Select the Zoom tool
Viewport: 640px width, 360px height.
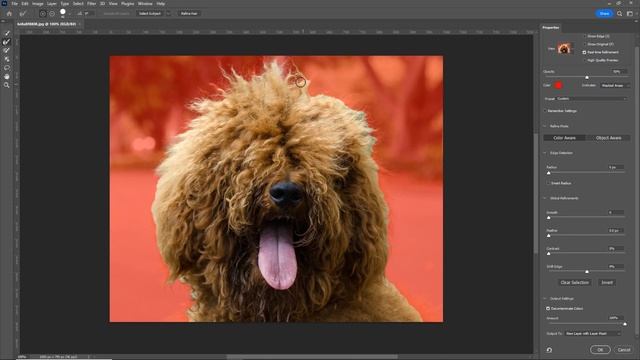[x=7, y=85]
